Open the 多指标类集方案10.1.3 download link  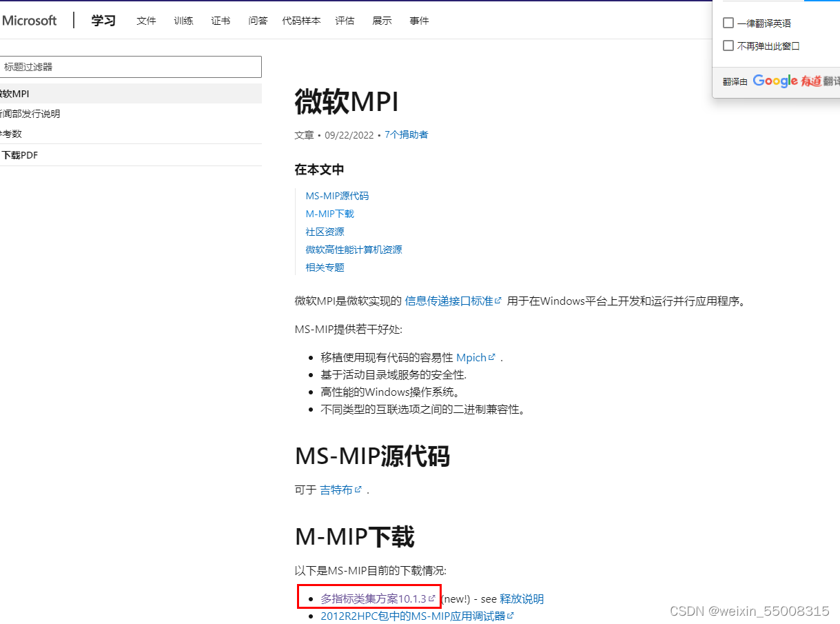pyautogui.click(x=373, y=598)
